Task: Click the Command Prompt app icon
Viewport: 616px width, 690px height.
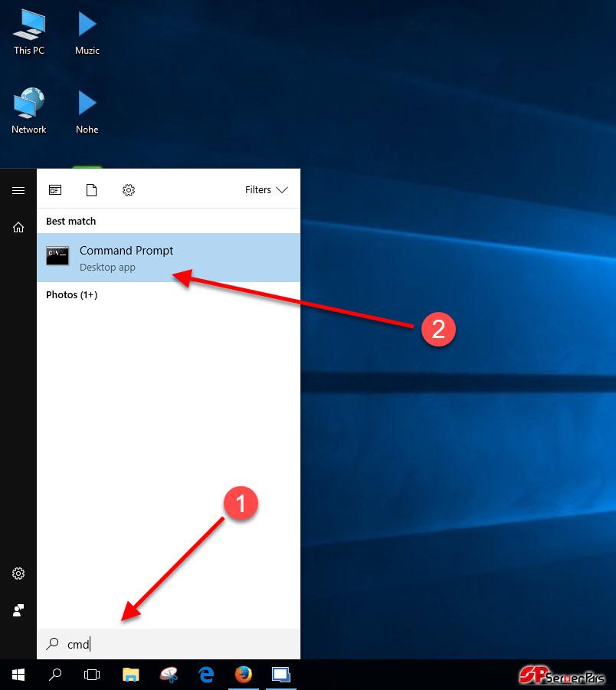Action: (x=57, y=255)
